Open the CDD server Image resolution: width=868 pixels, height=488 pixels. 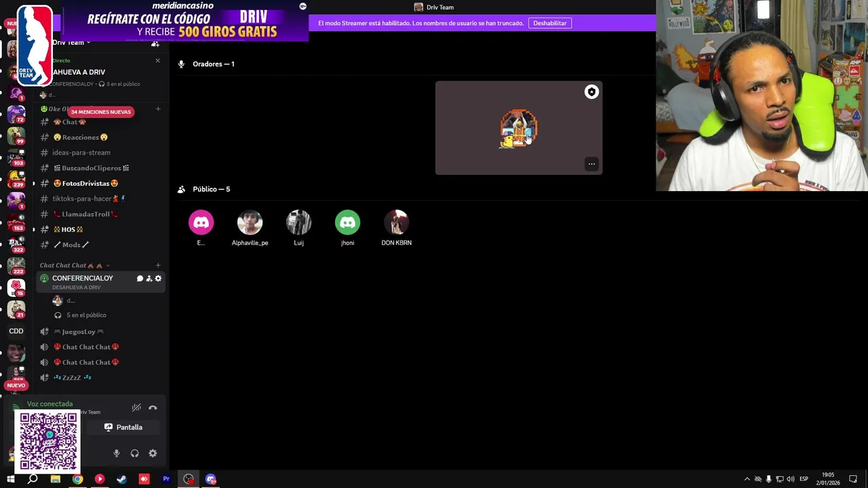[16, 331]
